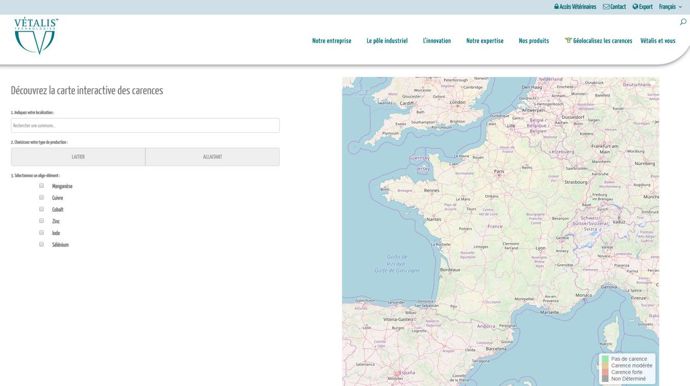Image resolution: width=690 pixels, height=386 pixels.
Task: Open Notre expertise menu
Action: click(x=485, y=40)
